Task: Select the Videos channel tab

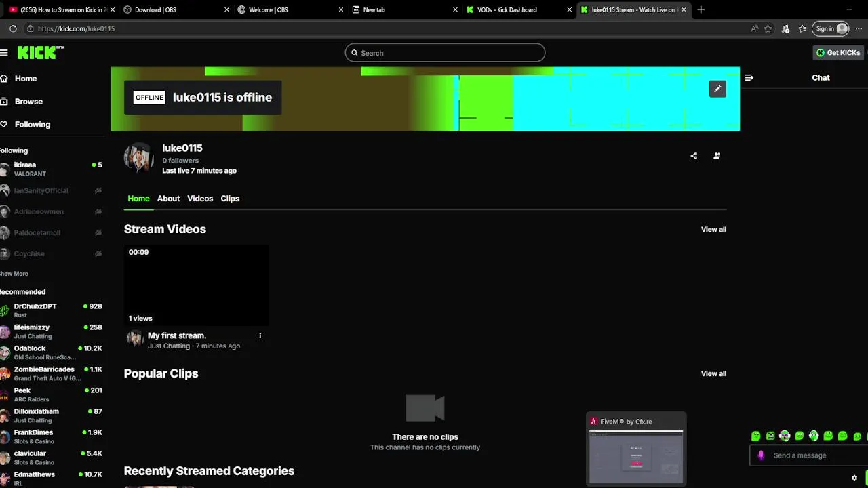Action: (x=200, y=199)
